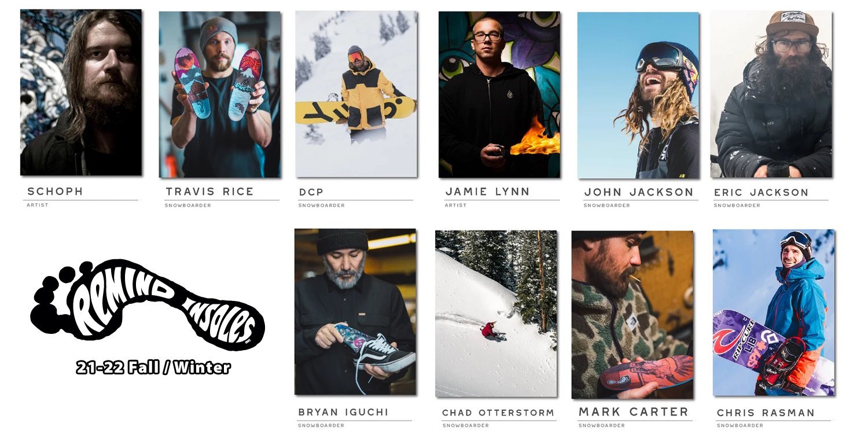The width and height of the screenshot is (868, 434).
Task: Open the Schoph artist portrait
Action: click(81, 93)
